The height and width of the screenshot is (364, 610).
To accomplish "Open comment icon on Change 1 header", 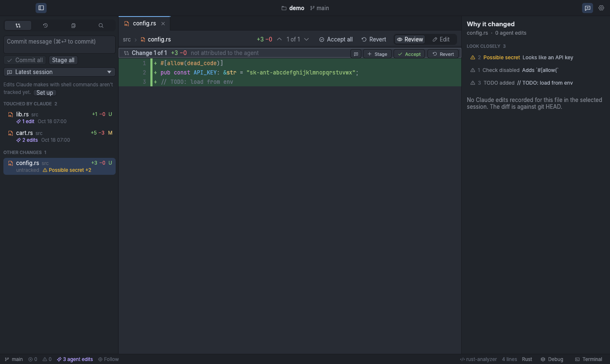I will 356,54.
